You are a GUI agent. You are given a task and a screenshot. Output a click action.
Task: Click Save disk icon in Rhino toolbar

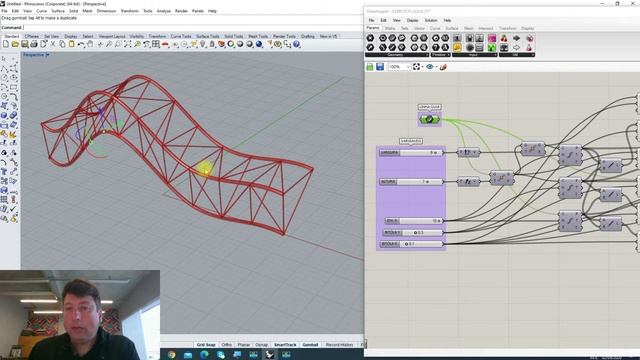[24, 44]
